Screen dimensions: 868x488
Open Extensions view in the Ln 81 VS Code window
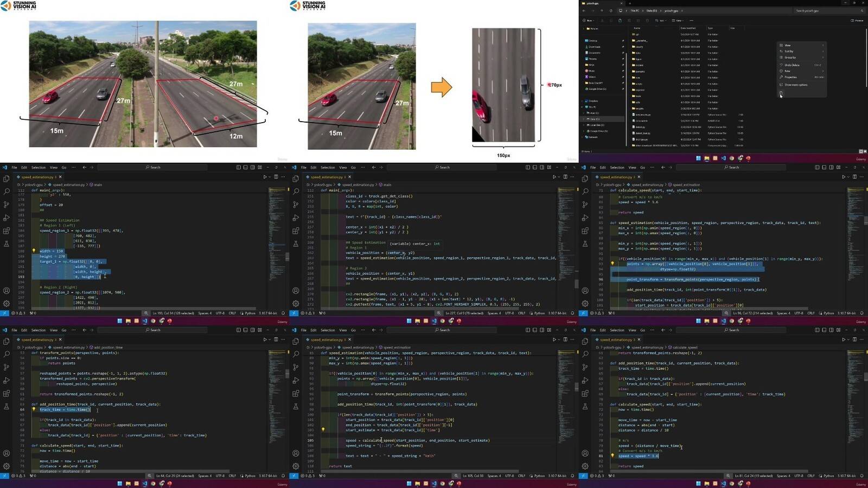pyautogui.click(x=585, y=394)
